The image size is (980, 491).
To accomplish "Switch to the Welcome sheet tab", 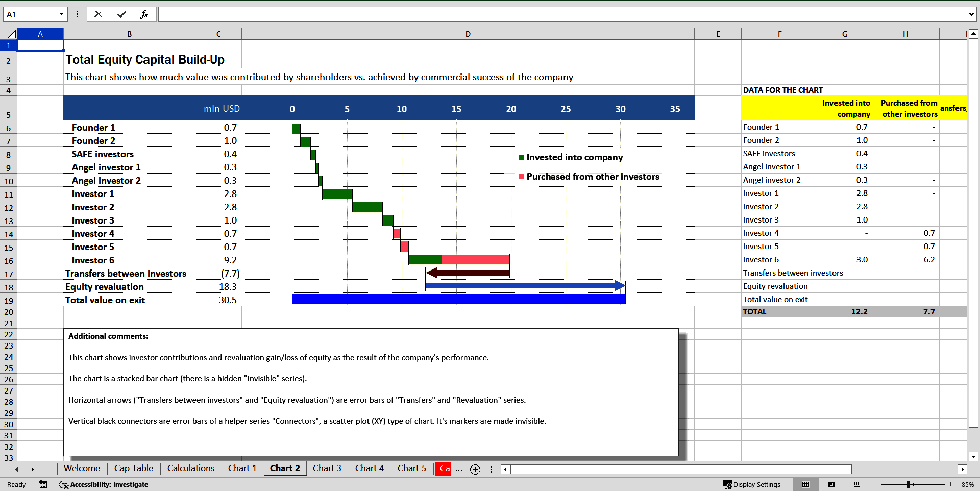I will tap(82, 468).
